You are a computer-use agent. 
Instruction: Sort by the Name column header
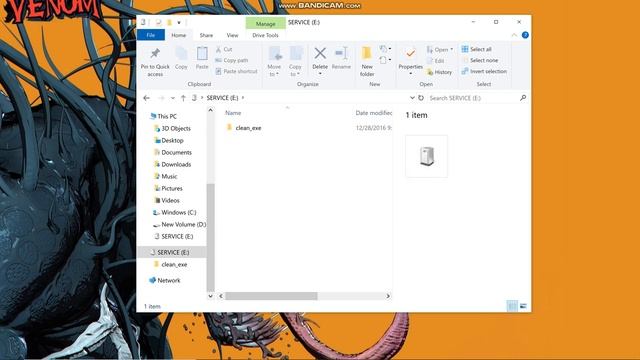pos(233,113)
